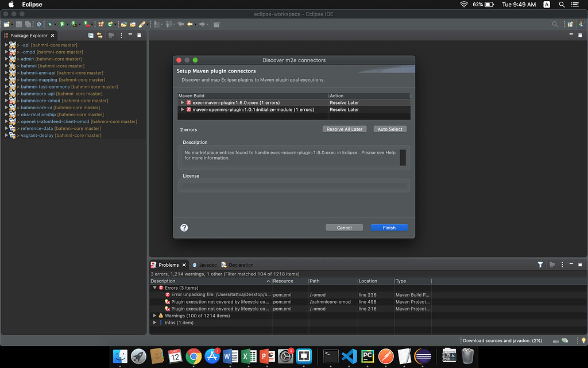Open a new wizard with the New icon
The image size is (588, 368).
(x=7, y=24)
